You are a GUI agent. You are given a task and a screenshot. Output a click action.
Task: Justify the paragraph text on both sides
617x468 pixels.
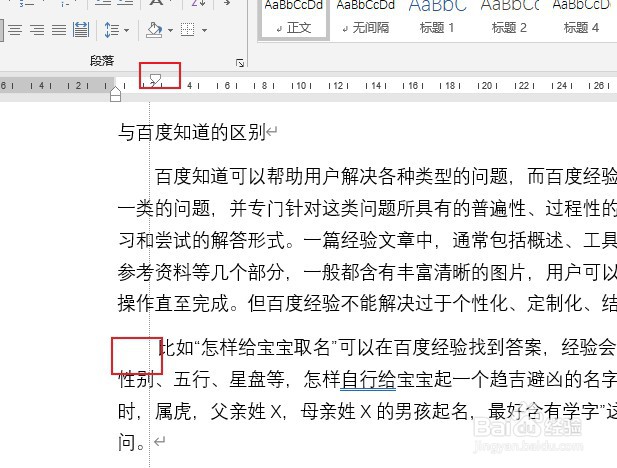click(x=59, y=30)
